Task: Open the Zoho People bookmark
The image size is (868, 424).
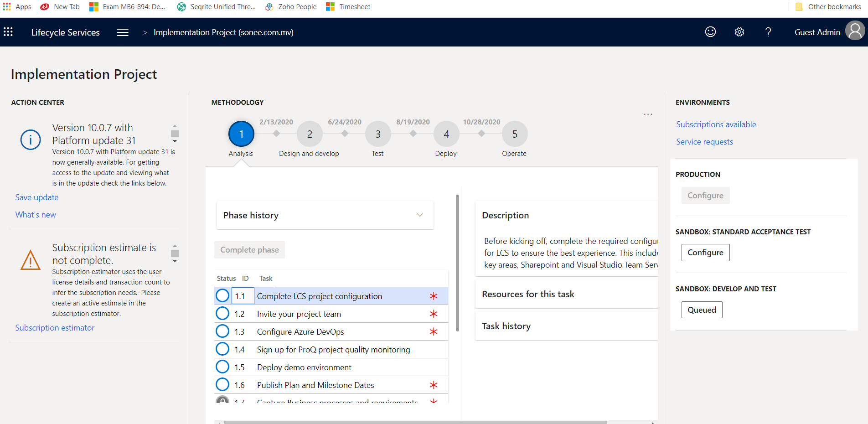Action: [x=291, y=6]
